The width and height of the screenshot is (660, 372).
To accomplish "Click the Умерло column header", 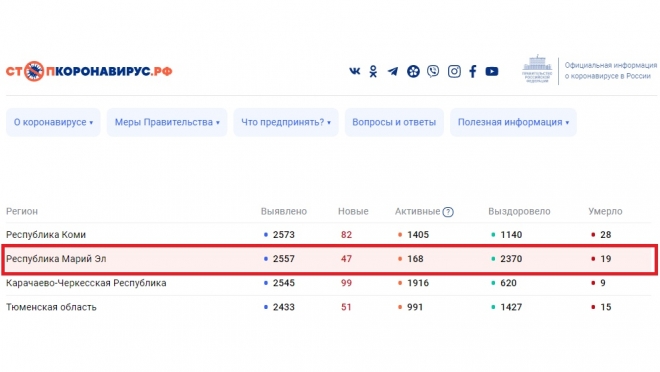I will pos(605,211).
